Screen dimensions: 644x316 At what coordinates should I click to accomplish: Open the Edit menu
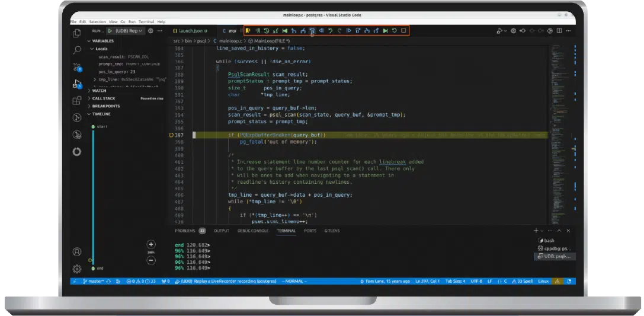(83, 22)
